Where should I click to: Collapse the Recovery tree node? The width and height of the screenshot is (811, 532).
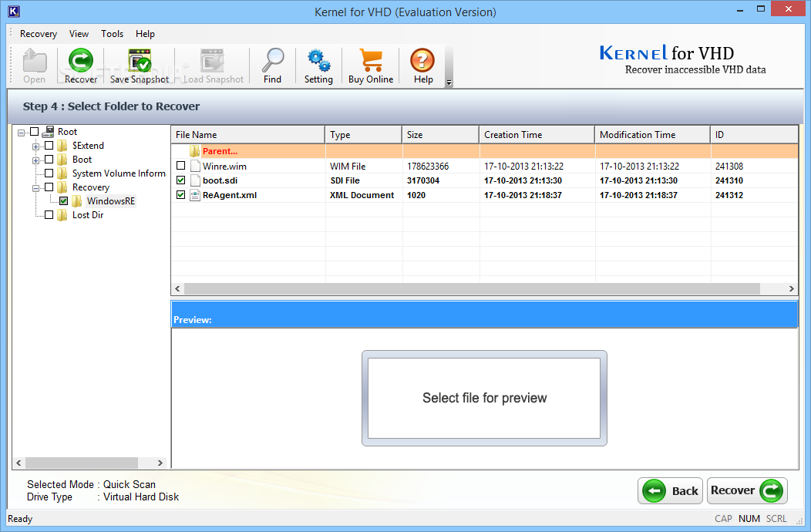pyautogui.click(x=35, y=189)
